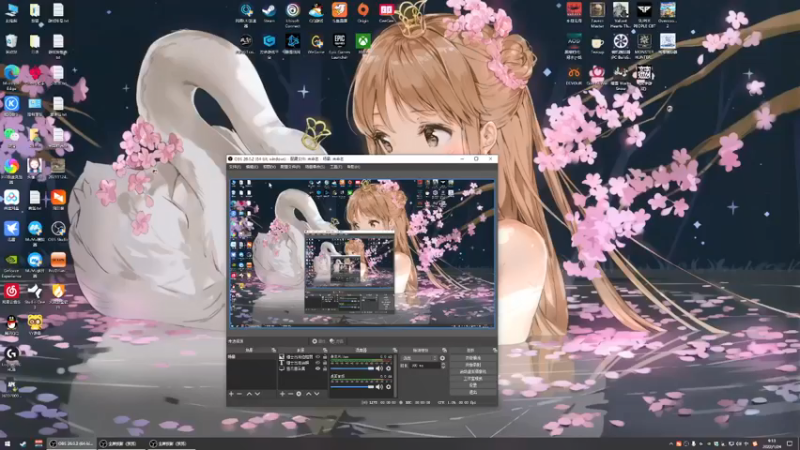Open WeGame desktop shortcut

316,44
